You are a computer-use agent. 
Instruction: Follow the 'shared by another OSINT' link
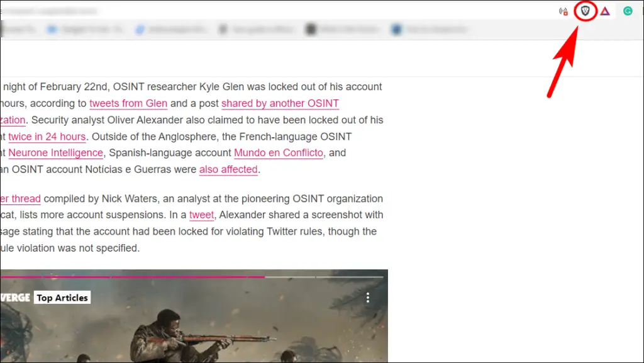tap(280, 103)
